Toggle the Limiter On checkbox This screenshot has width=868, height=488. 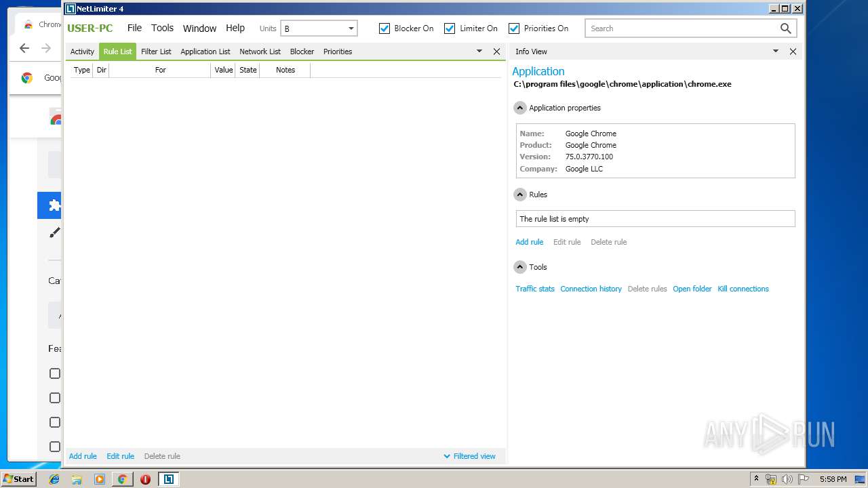pos(450,28)
